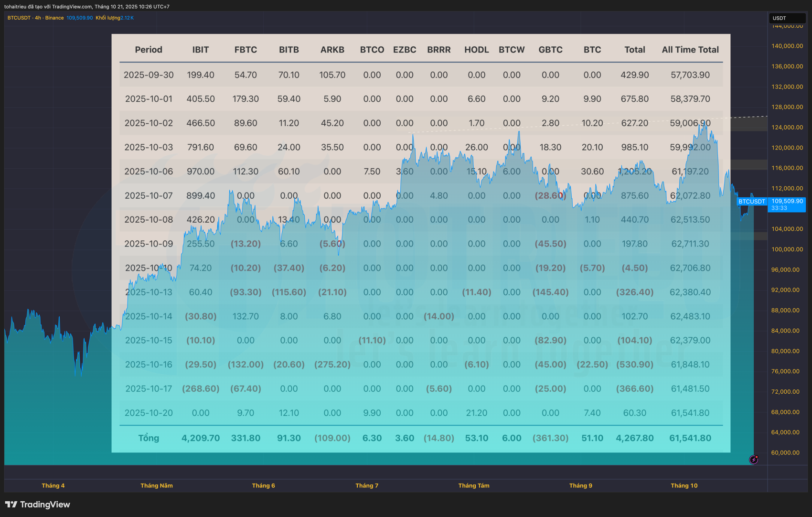Click the 100,000.00 price scale label

[785, 249]
